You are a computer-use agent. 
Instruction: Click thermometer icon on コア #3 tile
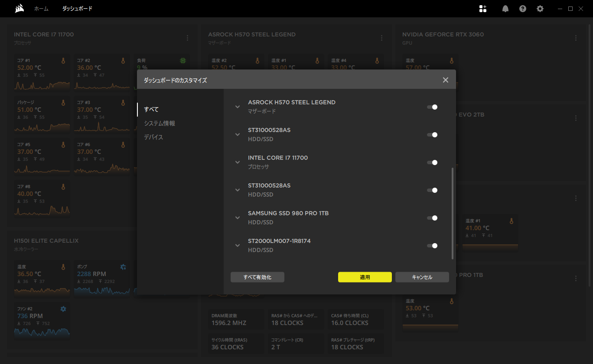click(x=123, y=103)
